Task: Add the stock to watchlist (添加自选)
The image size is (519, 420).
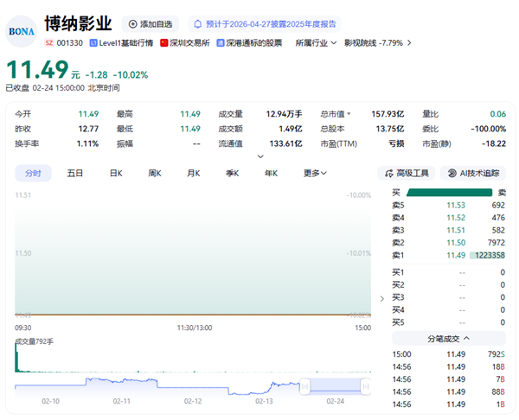Action: 150,23
